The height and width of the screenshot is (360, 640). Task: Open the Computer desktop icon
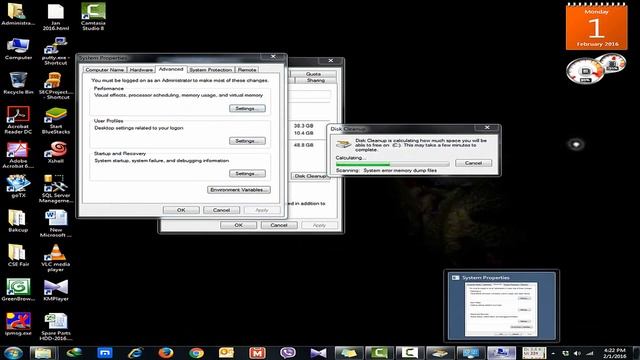pos(18,49)
